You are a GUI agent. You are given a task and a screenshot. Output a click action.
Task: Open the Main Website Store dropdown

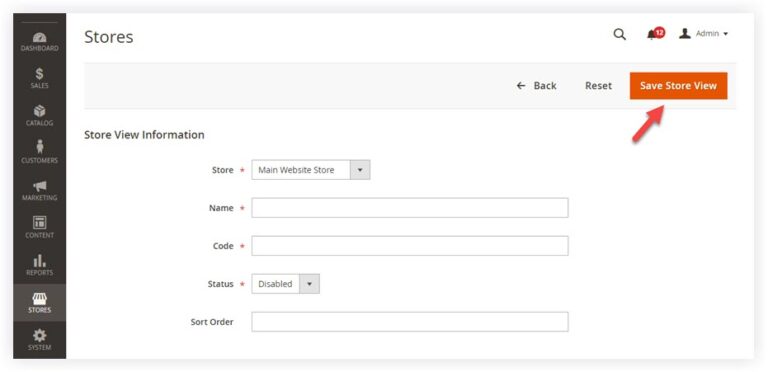pos(311,170)
